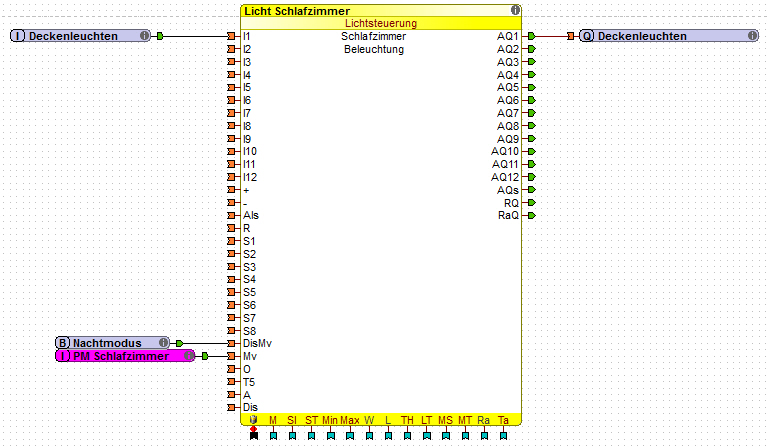Viewport: 767px width, 447px height.
Task: Select the AQ1 output connector
Action: click(x=532, y=36)
